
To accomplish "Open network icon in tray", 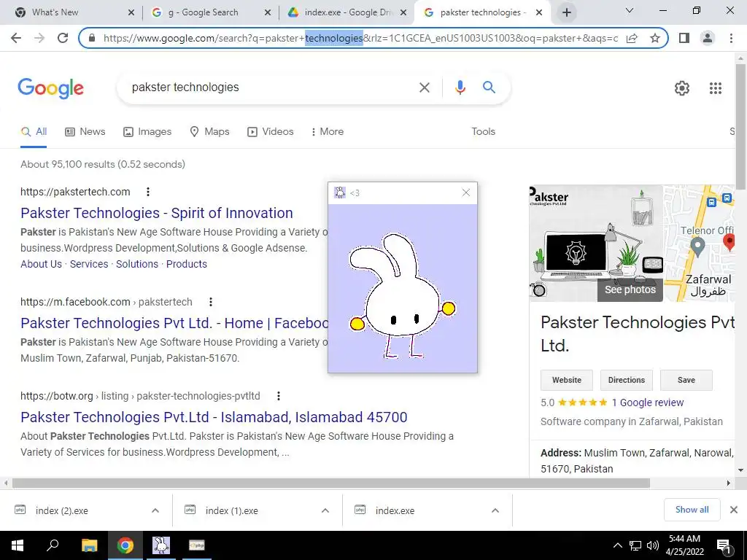I will click(x=635, y=545).
